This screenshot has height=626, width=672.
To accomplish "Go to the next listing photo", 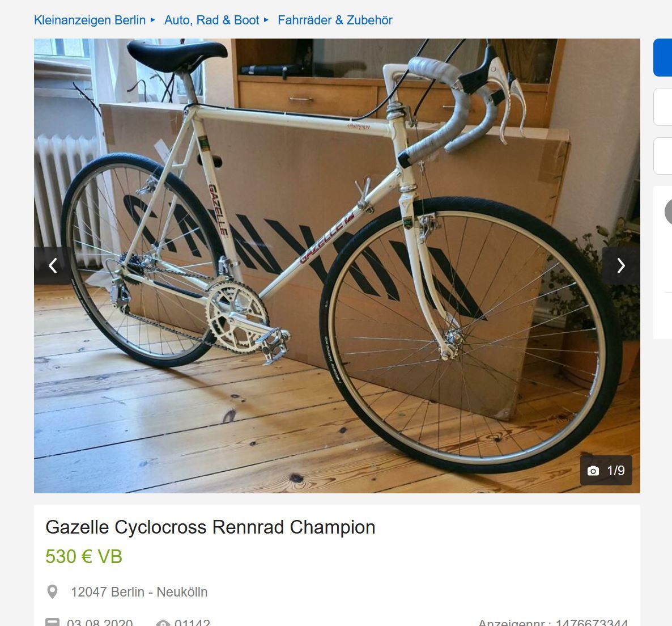I will click(x=621, y=265).
